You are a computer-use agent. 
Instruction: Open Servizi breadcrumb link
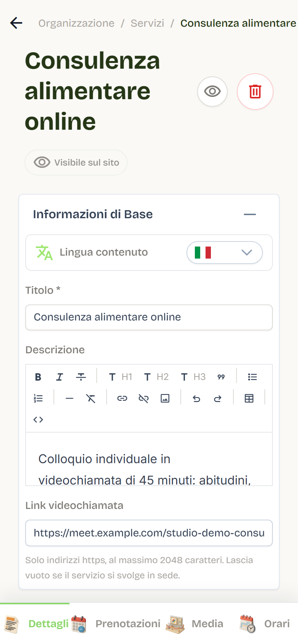(147, 23)
